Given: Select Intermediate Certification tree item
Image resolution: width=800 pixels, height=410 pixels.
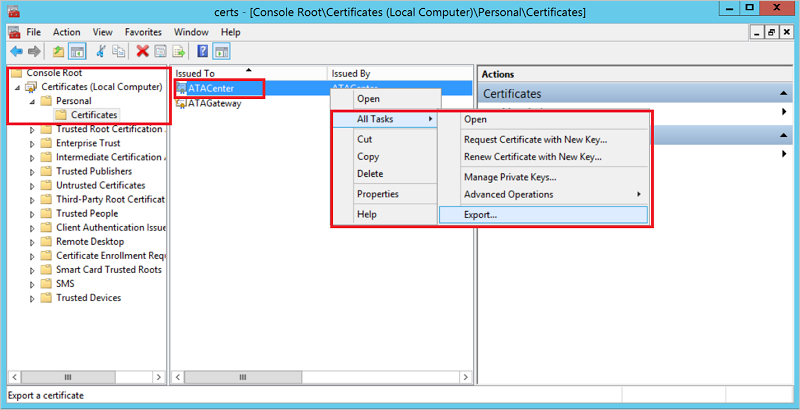Looking at the screenshot, I should click(111, 158).
